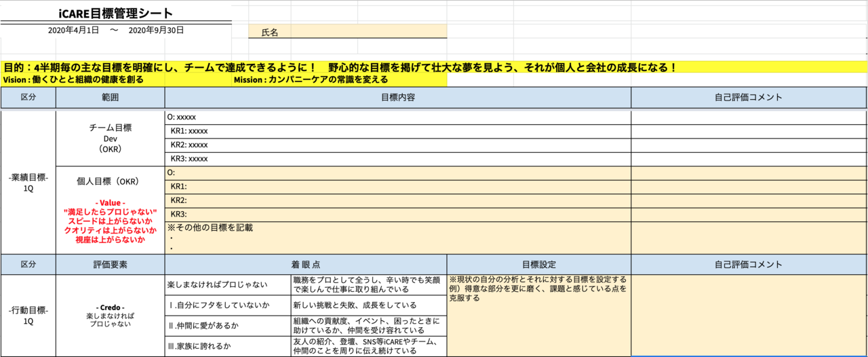Select the 区分 header next to 範囲
This screenshot has height=357, width=868.
[x=28, y=98]
